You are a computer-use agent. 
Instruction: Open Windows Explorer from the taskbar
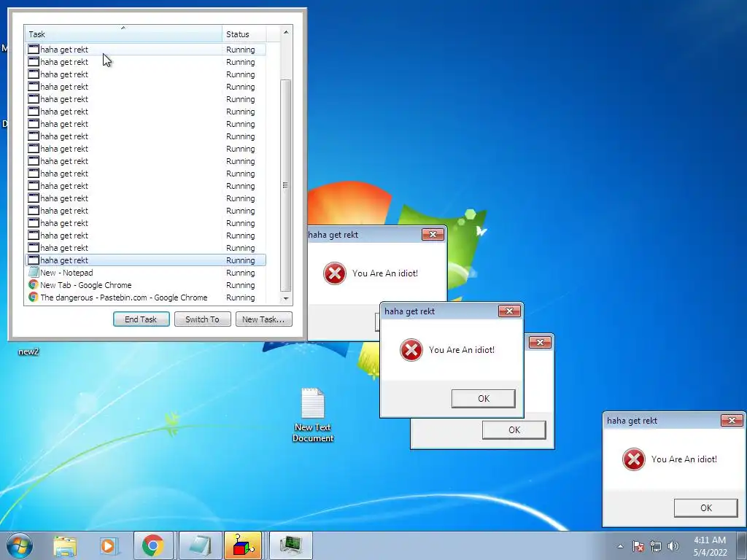click(65, 545)
